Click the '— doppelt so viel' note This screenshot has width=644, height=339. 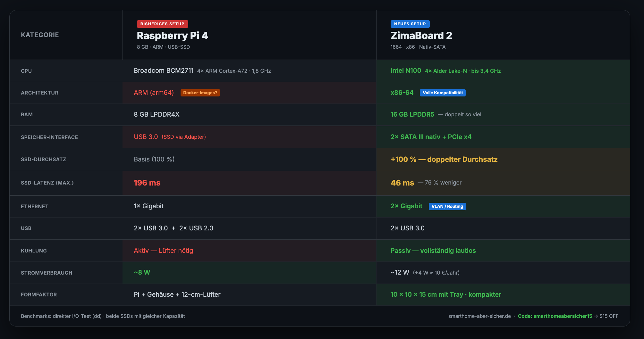(460, 115)
